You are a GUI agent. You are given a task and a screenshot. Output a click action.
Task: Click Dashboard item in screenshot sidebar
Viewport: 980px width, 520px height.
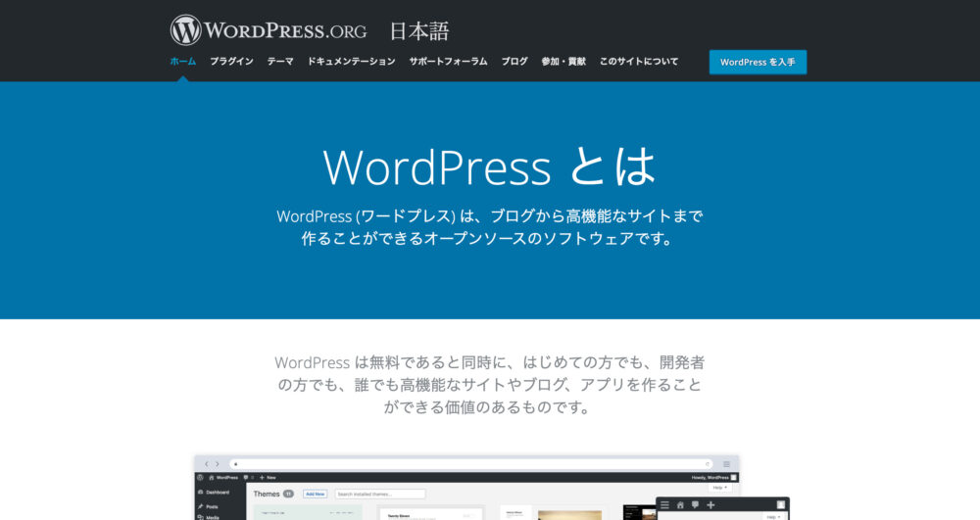213,493
